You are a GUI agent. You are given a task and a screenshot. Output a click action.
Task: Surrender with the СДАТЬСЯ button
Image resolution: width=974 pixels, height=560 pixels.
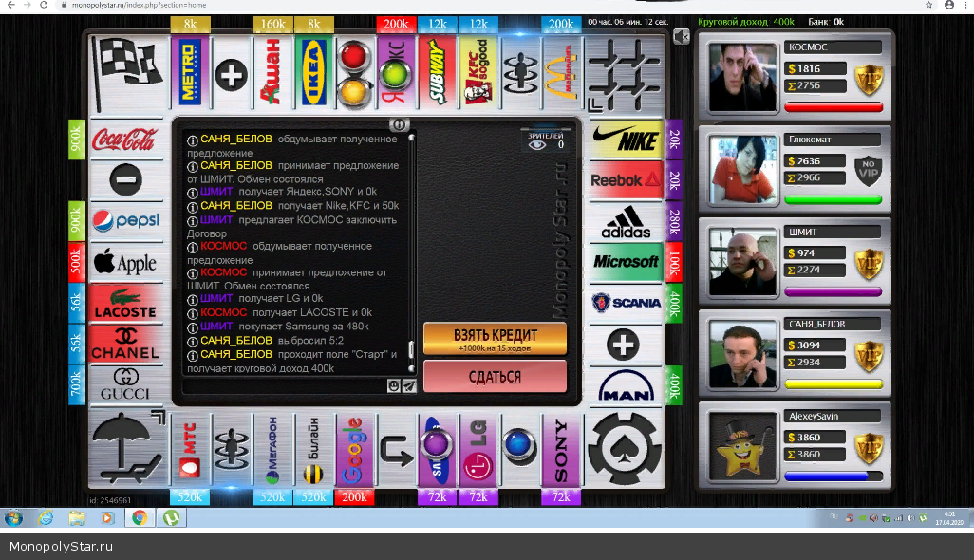coord(496,376)
